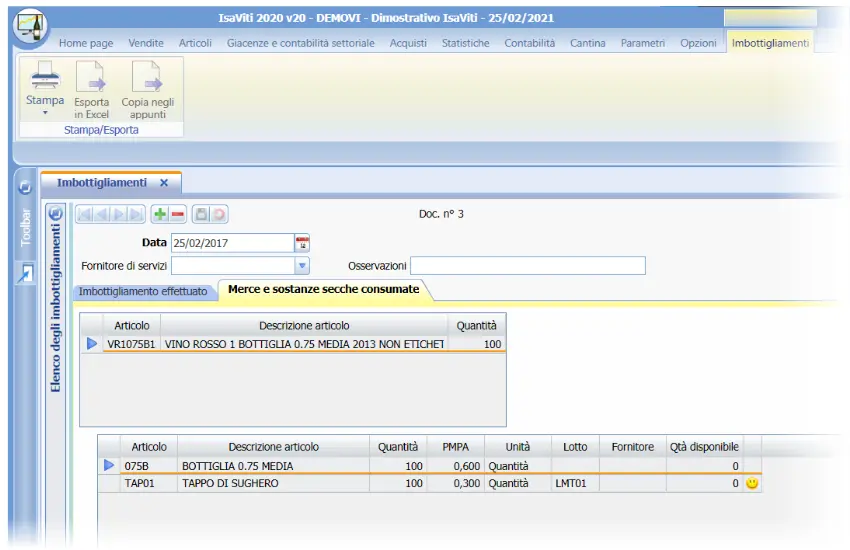Open the Contabilità ribbon tab
Image resolution: width=850 pixels, height=550 pixels.
(x=530, y=43)
